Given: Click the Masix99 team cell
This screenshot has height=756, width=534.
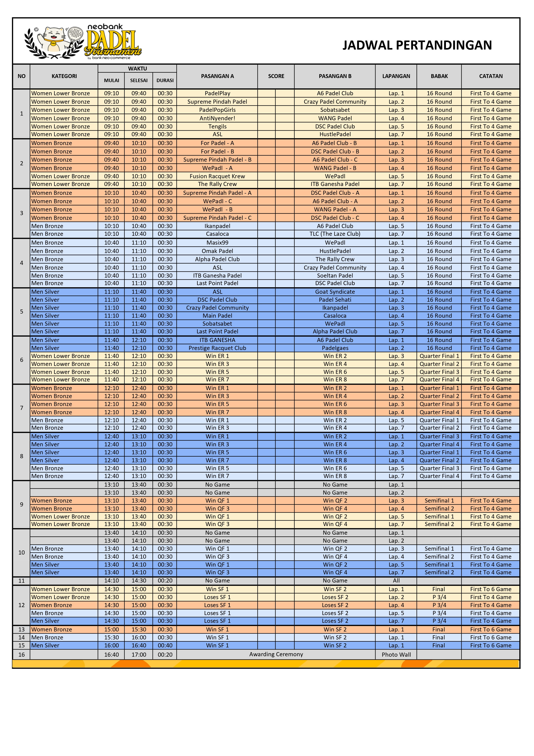Looking at the screenshot, I should click(x=217, y=243).
